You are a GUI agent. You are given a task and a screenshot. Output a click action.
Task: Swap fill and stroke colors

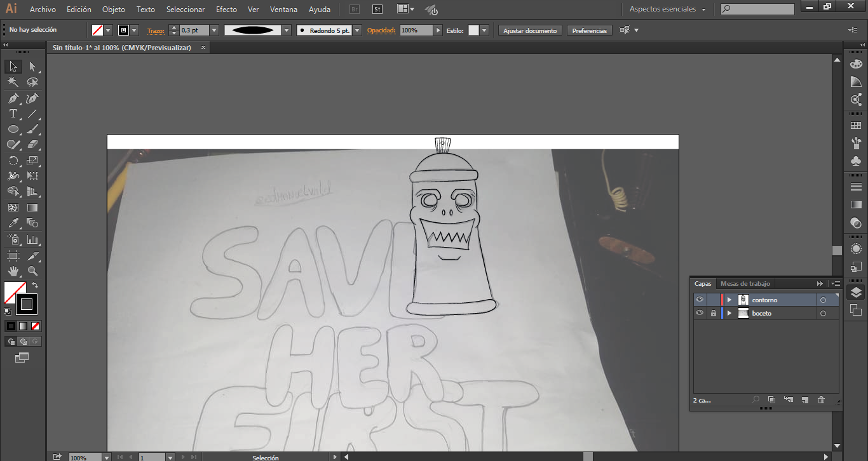pos(35,286)
